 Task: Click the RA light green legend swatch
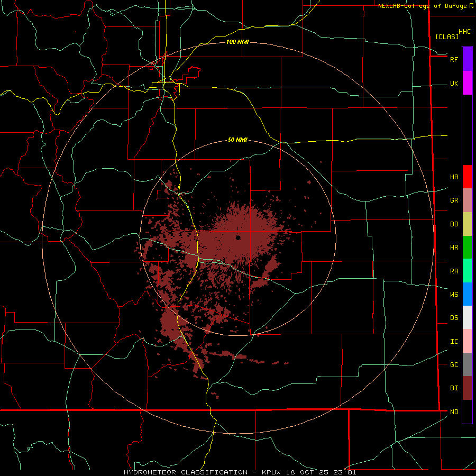pos(467,271)
